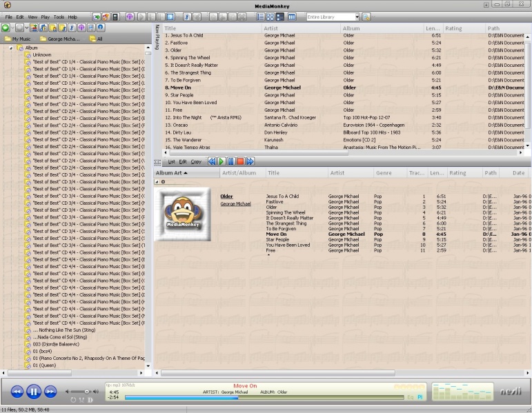Pause playback in the bottom player

(x=33, y=392)
